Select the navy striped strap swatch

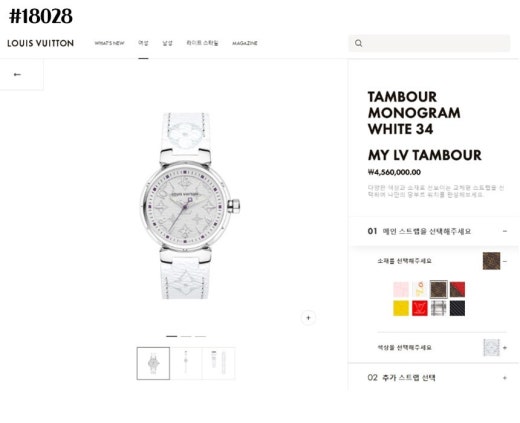tap(457, 308)
